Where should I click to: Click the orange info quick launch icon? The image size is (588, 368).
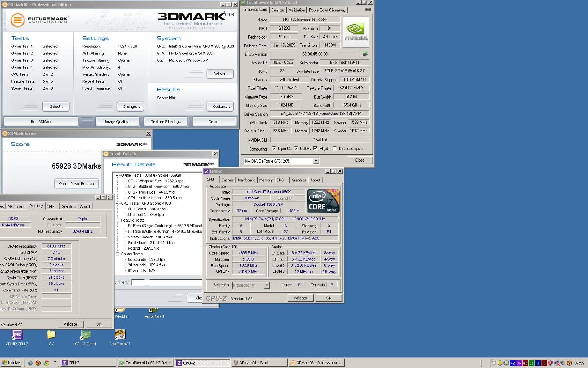point(38,363)
